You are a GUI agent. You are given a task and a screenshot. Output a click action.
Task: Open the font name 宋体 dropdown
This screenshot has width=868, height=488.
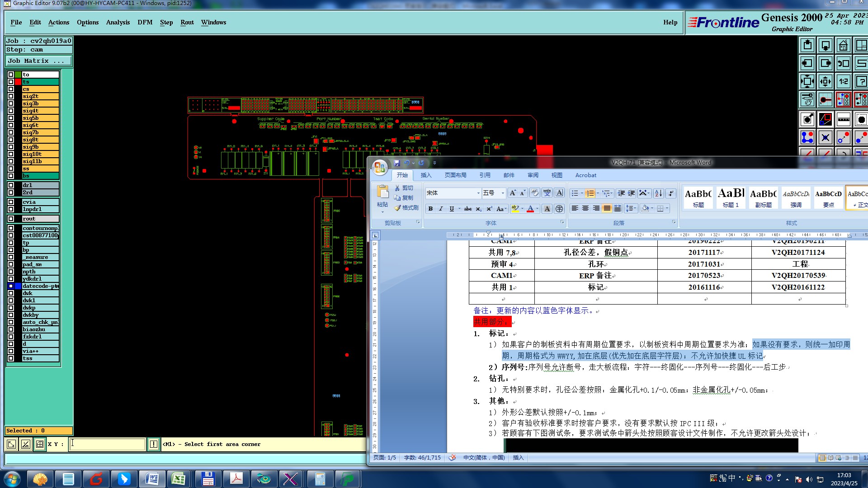pyautogui.click(x=478, y=193)
